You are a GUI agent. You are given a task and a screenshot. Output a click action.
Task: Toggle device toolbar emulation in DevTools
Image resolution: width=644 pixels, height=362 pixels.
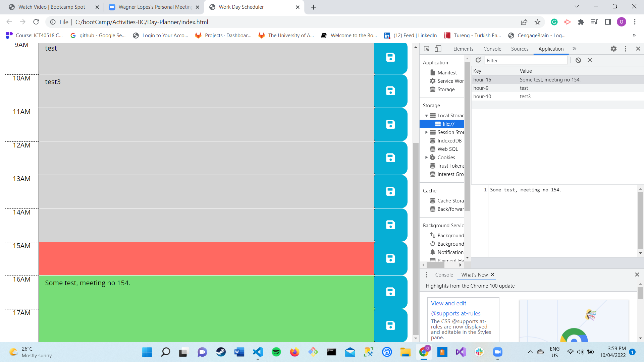point(438,49)
